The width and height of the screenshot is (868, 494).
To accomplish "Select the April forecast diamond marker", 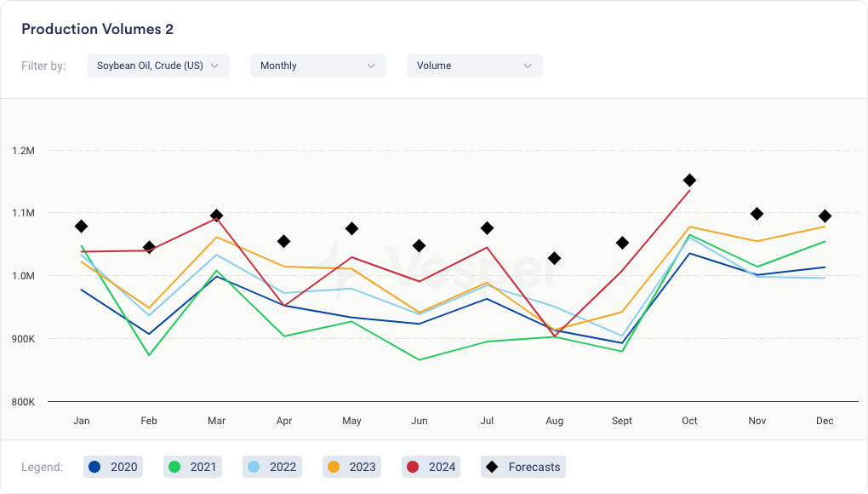I will coord(284,242).
